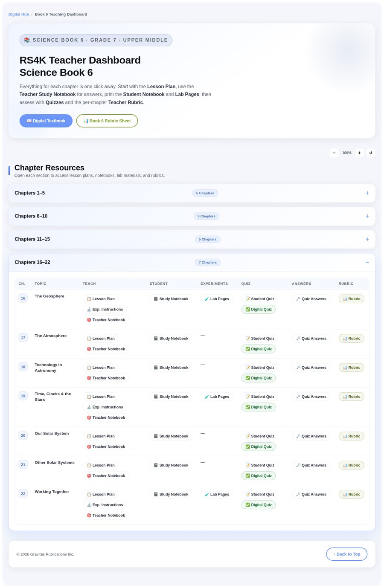Reset zoom with the circular arrow icon
This screenshot has width=384, height=588.
point(371,153)
